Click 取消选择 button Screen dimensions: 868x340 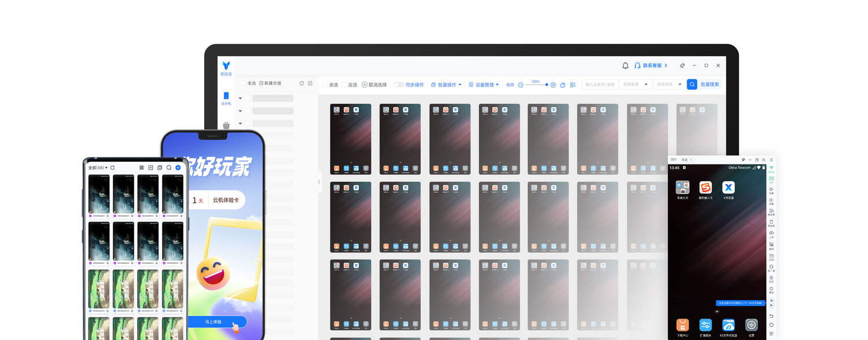pyautogui.click(x=374, y=85)
